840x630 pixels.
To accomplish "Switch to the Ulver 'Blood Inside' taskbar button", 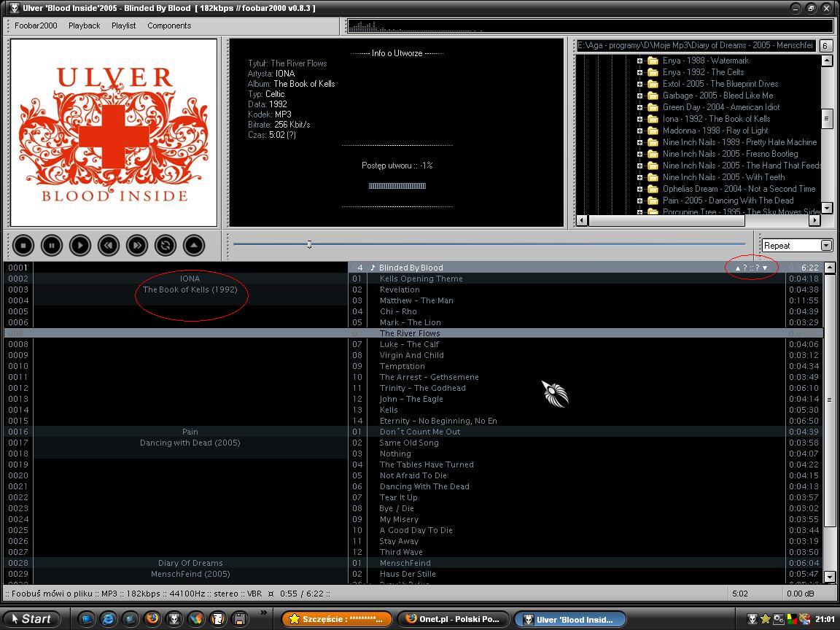I will (569, 619).
